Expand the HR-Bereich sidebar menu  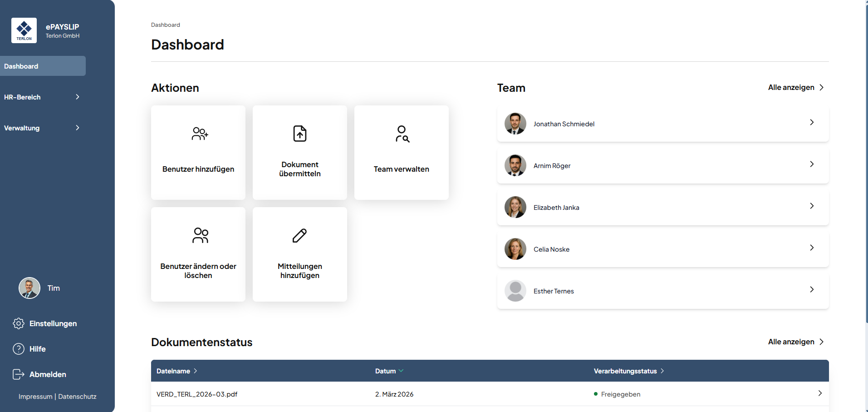pos(42,97)
